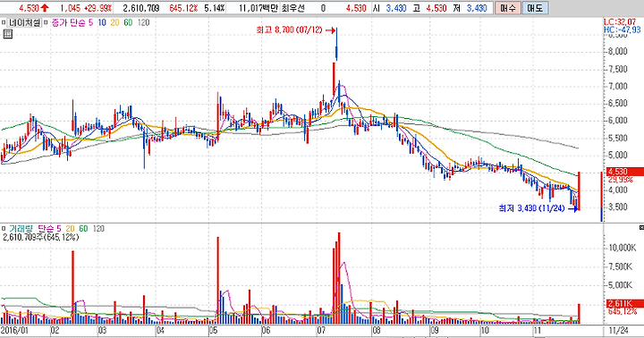This screenshot has width=644, height=338.
Task: Click the 07 month marker on time axis
Action: tap(321, 330)
